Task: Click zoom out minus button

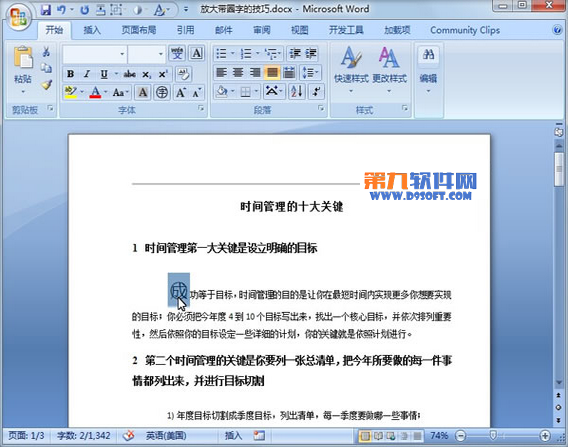Action: (460, 435)
